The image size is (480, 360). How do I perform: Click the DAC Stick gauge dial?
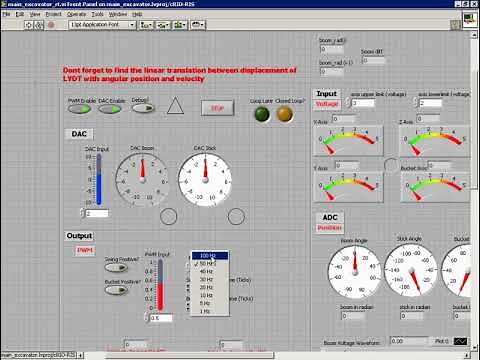pyautogui.click(x=205, y=179)
